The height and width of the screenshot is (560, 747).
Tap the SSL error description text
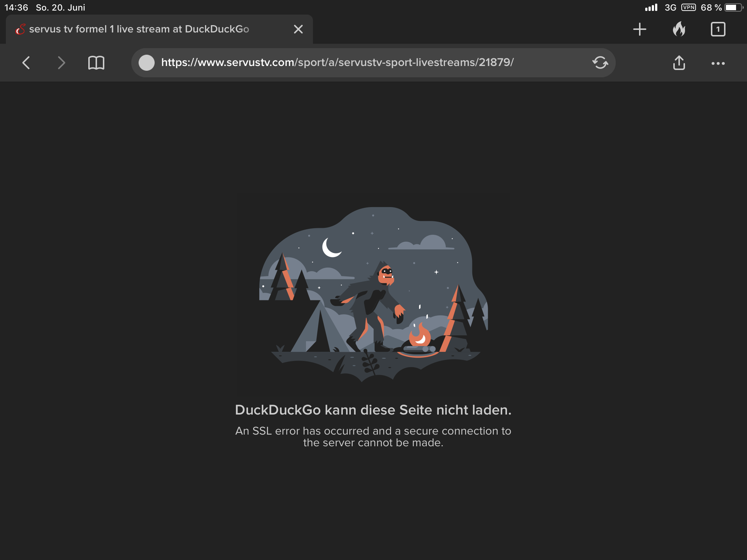pyautogui.click(x=373, y=436)
